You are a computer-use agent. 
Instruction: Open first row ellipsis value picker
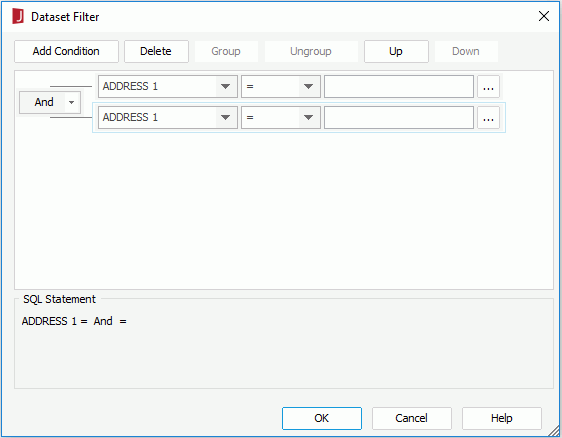tap(489, 86)
